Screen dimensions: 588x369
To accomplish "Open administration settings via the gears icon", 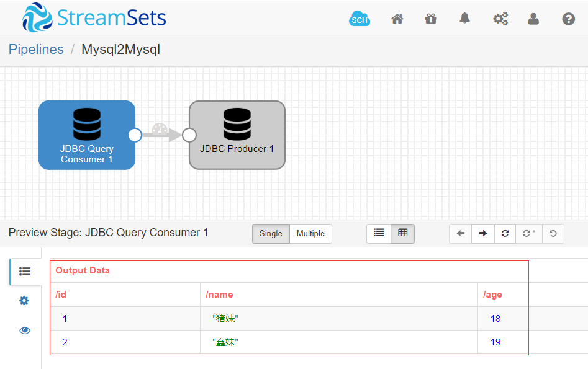I will tap(500, 19).
